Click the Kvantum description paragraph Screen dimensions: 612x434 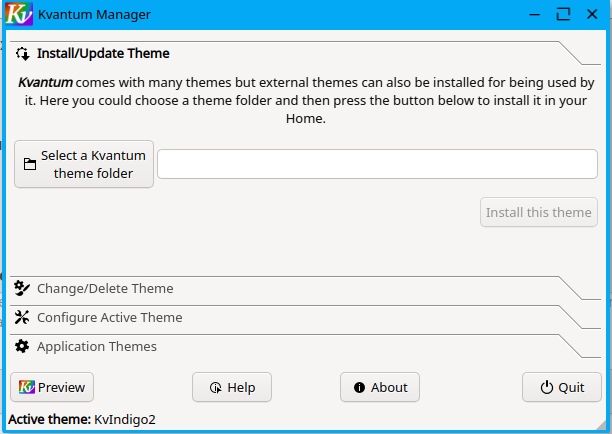pos(306,100)
